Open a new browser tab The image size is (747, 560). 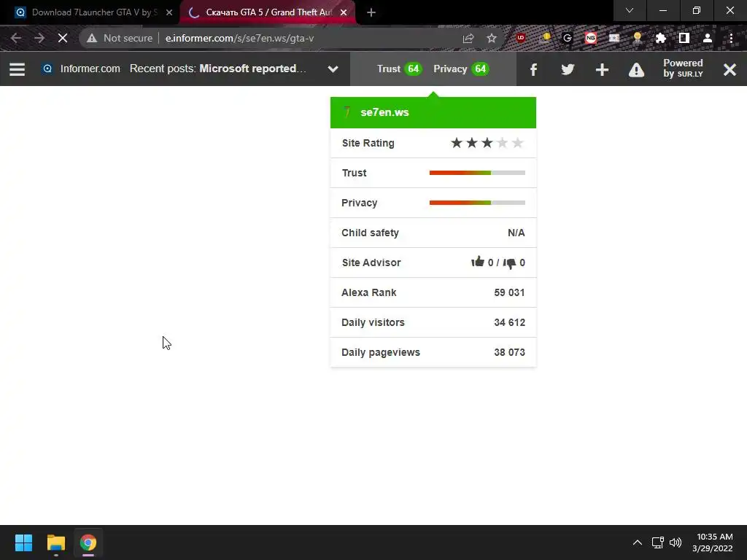click(x=371, y=13)
